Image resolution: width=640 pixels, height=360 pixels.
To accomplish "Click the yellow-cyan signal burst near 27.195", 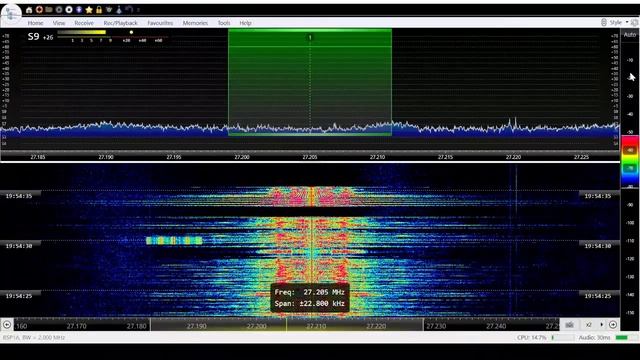I will [x=174, y=241].
